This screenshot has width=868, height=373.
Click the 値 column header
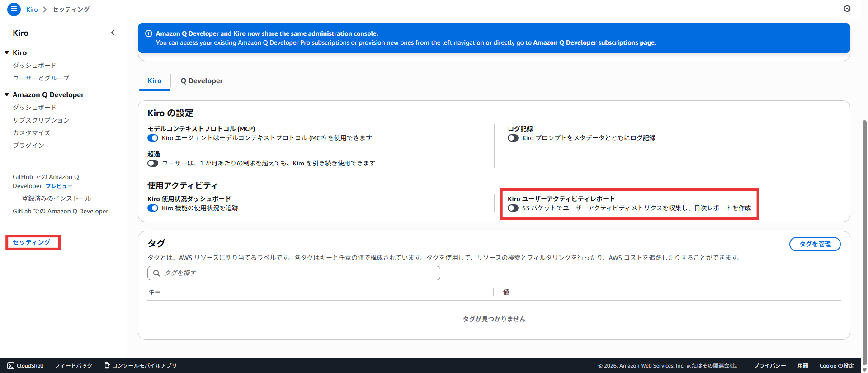coord(506,292)
